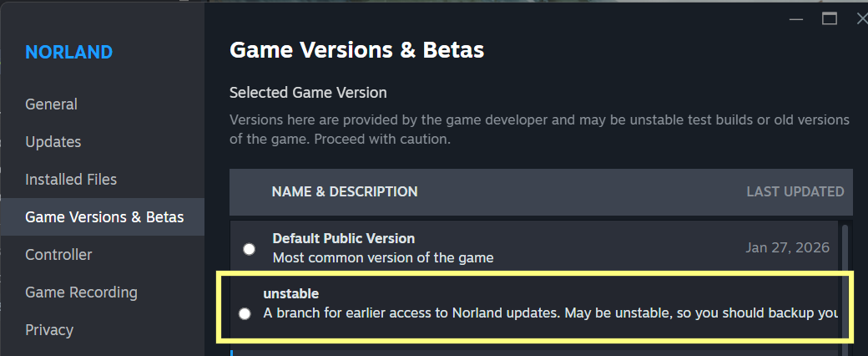Close the properties window

click(x=862, y=18)
